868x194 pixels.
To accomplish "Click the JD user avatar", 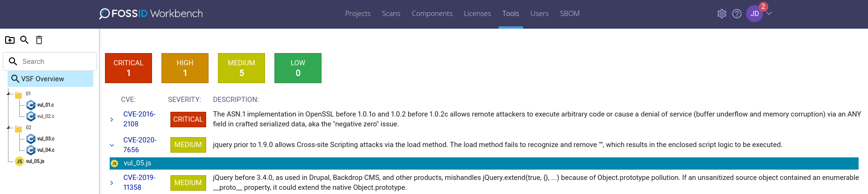I will (755, 14).
